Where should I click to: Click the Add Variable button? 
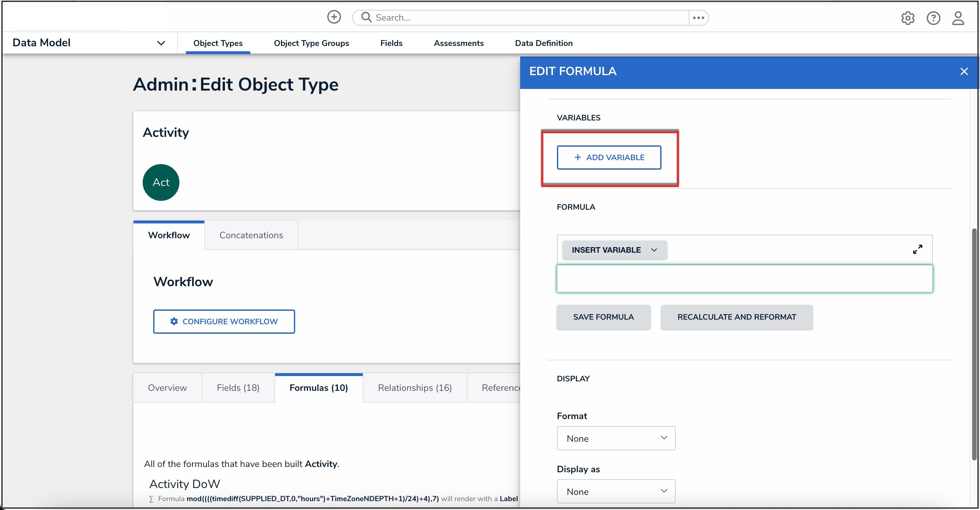609,158
